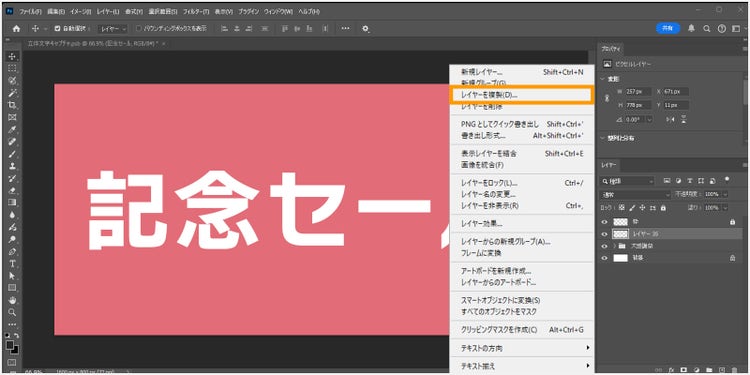Select the Object Selection tool

(x=12, y=80)
